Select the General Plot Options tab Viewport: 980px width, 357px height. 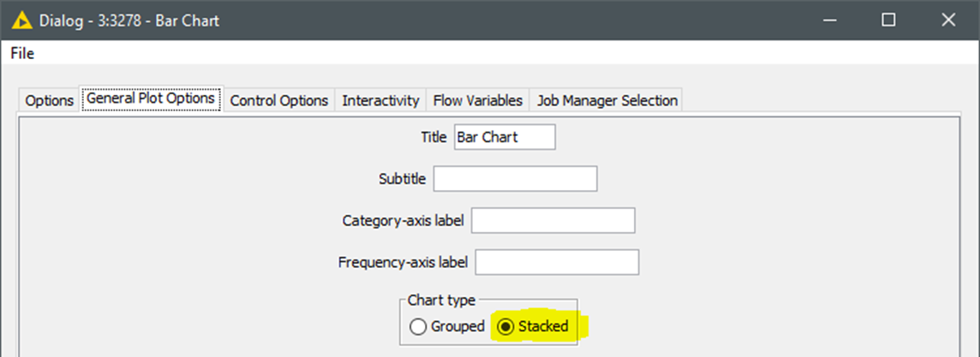click(151, 98)
